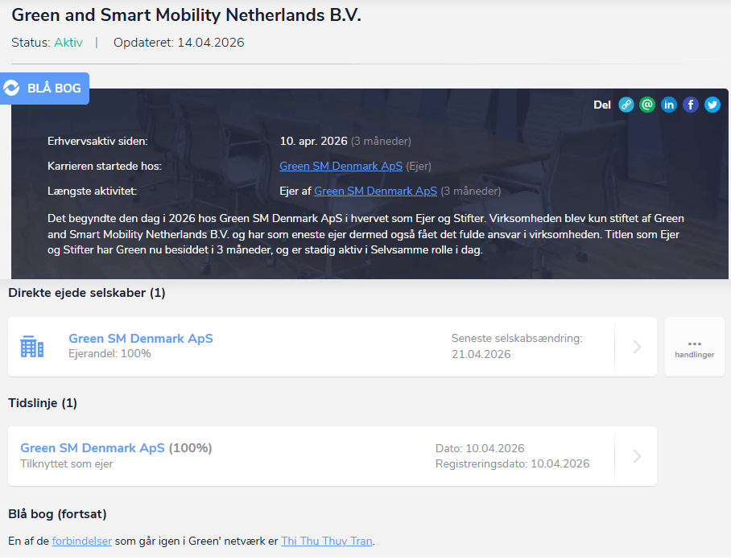
Task: Click the copy link share icon
Action: tap(626, 105)
